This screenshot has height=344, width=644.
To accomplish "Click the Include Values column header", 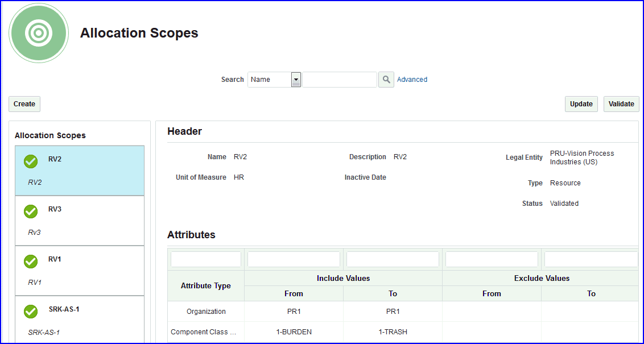I will coord(344,278).
